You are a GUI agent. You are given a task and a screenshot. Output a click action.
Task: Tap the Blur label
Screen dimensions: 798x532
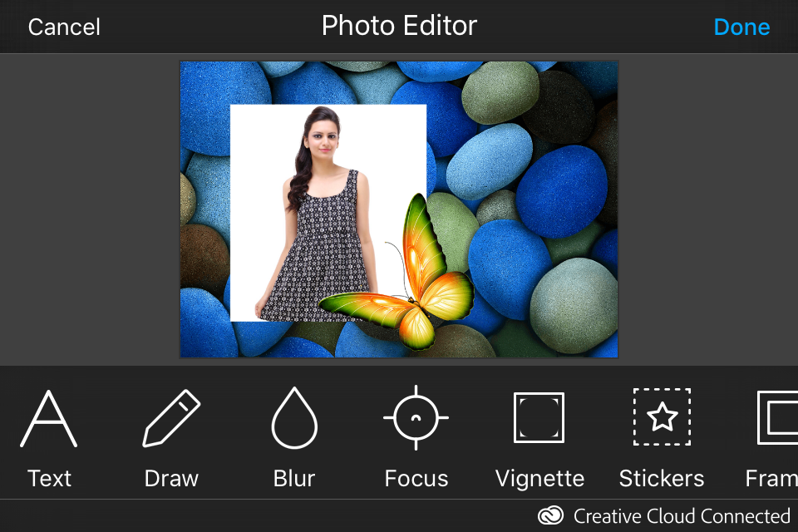pyautogui.click(x=294, y=479)
